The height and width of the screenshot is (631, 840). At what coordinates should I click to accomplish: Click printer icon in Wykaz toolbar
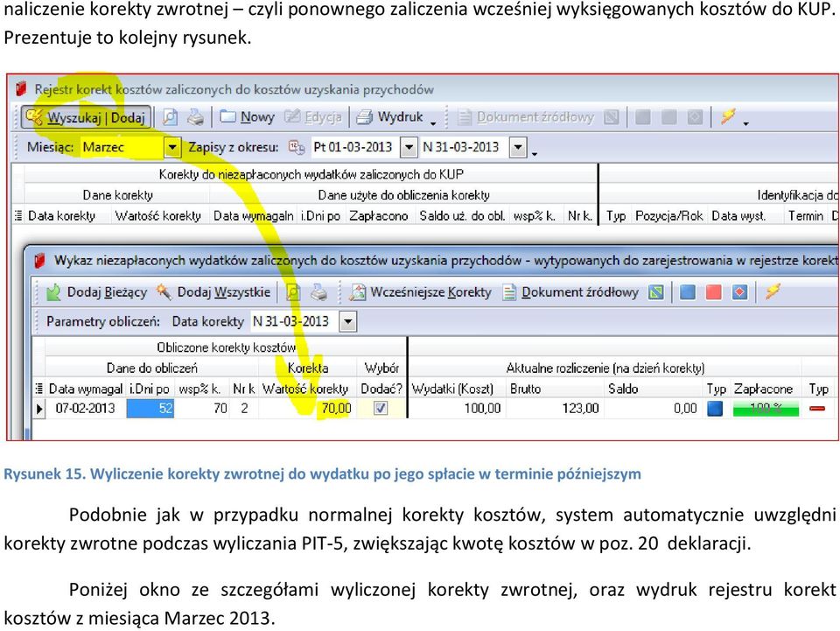tap(318, 292)
